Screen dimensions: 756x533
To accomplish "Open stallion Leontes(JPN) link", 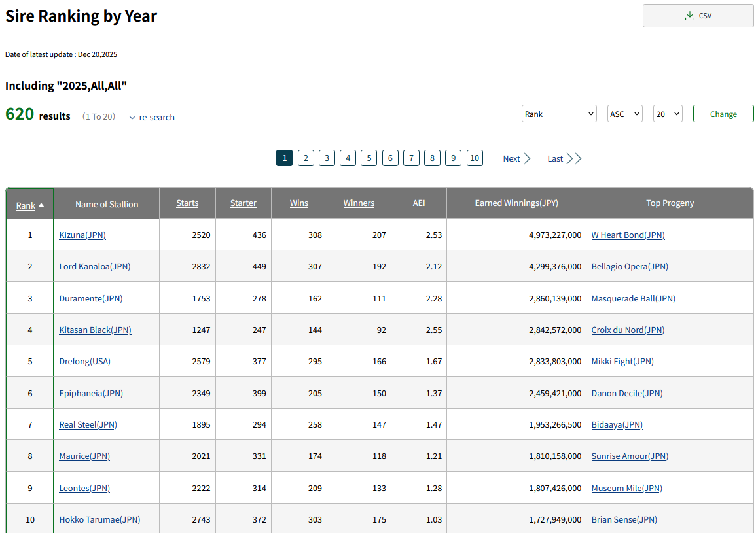I will (84, 489).
